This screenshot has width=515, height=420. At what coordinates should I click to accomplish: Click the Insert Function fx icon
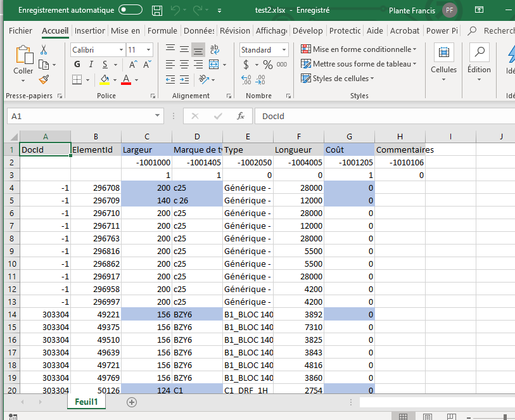241,116
